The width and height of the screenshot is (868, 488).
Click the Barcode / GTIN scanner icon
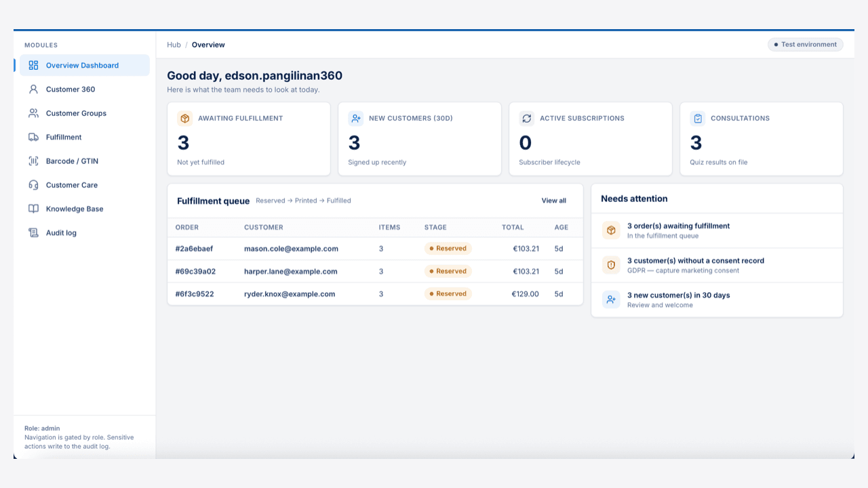pos(33,161)
